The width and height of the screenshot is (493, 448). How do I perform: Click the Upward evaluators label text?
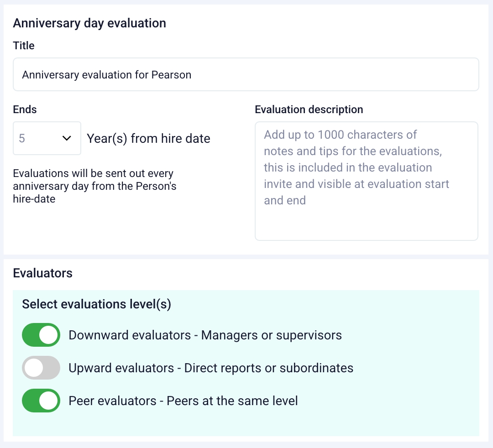(211, 367)
